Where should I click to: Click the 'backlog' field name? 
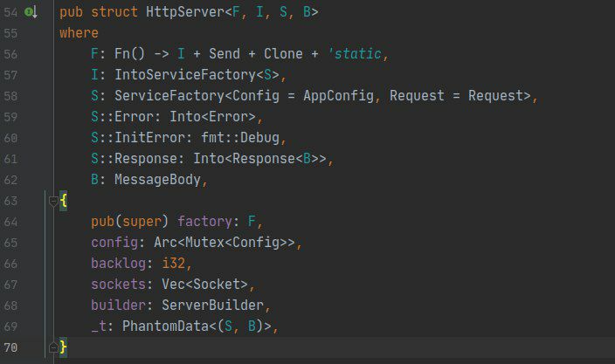(x=119, y=264)
